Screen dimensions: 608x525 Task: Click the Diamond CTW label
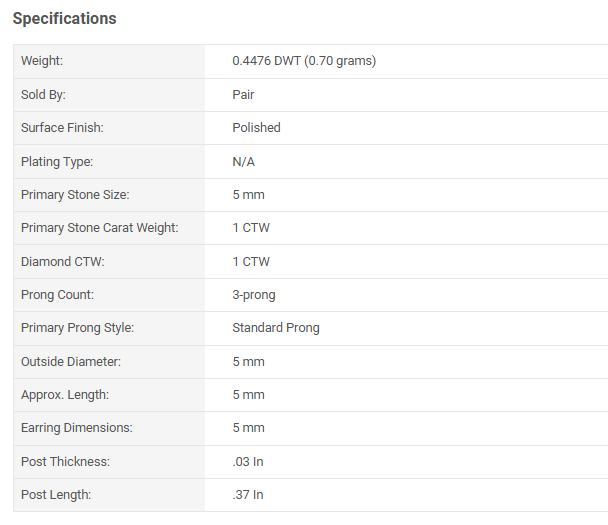click(x=62, y=262)
